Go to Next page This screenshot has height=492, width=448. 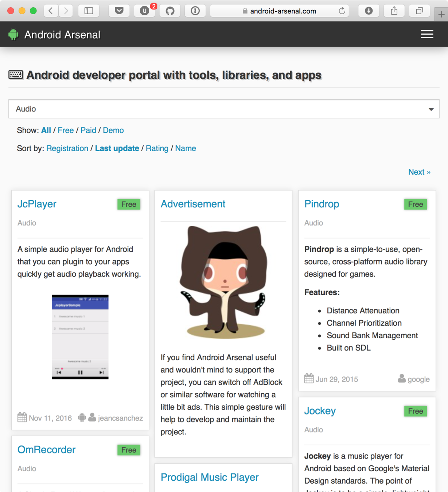(x=419, y=172)
